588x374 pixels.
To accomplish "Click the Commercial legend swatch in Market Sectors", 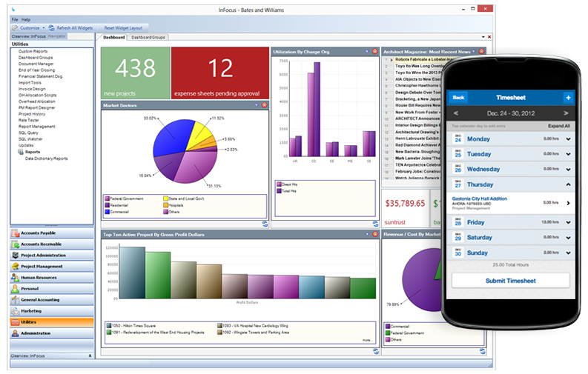I will (x=108, y=212).
